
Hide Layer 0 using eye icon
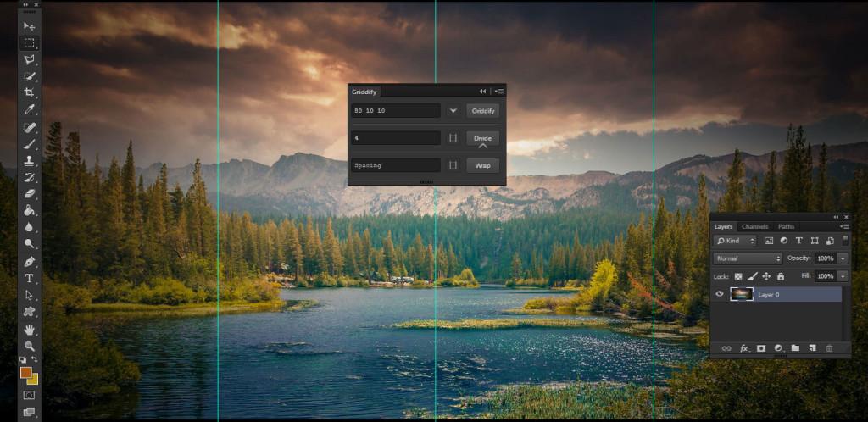[720, 294]
